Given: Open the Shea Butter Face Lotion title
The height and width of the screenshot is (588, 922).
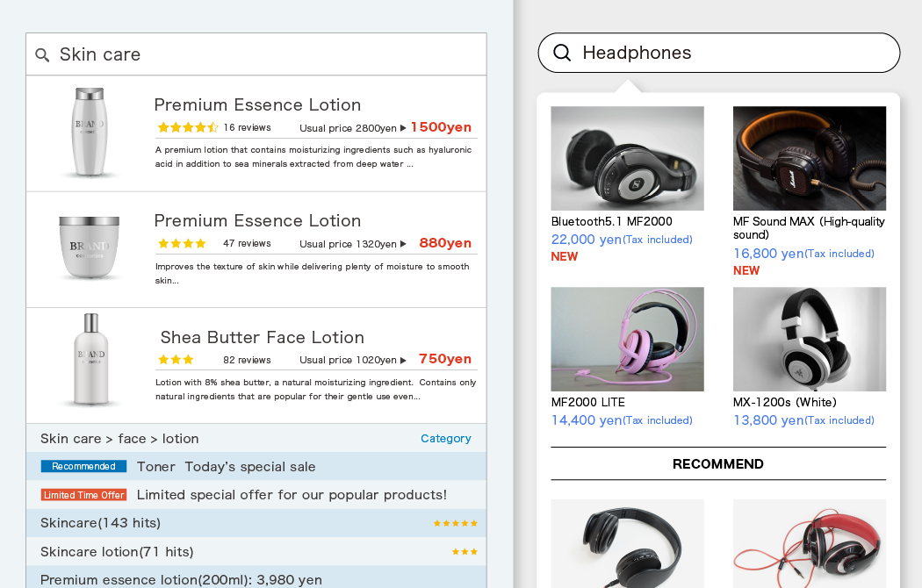Looking at the screenshot, I should click(x=263, y=337).
